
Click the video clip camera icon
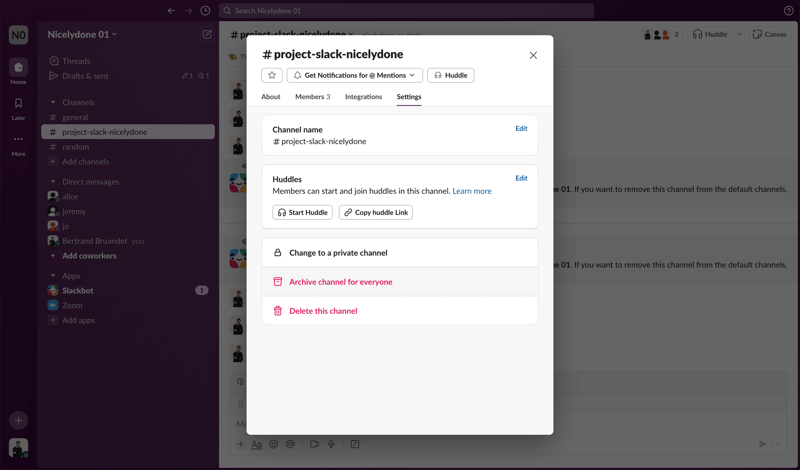[314, 444]
